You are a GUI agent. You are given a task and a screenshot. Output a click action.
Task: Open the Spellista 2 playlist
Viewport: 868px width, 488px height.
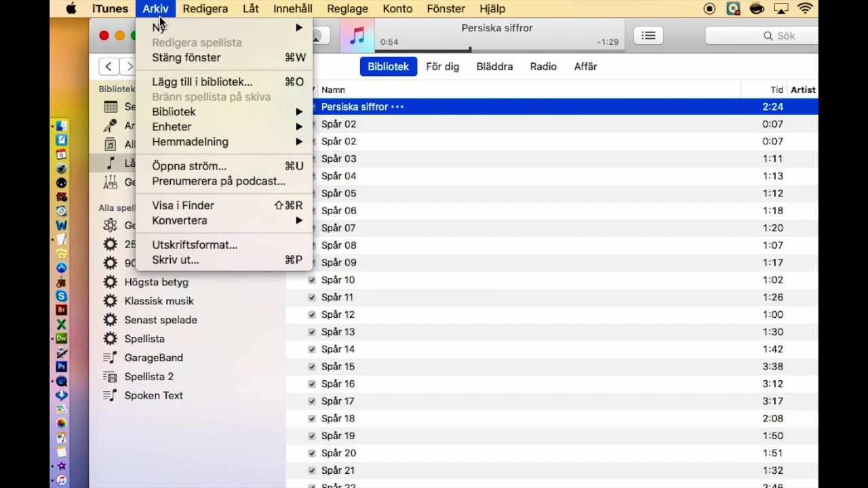(x=149, y=377)
